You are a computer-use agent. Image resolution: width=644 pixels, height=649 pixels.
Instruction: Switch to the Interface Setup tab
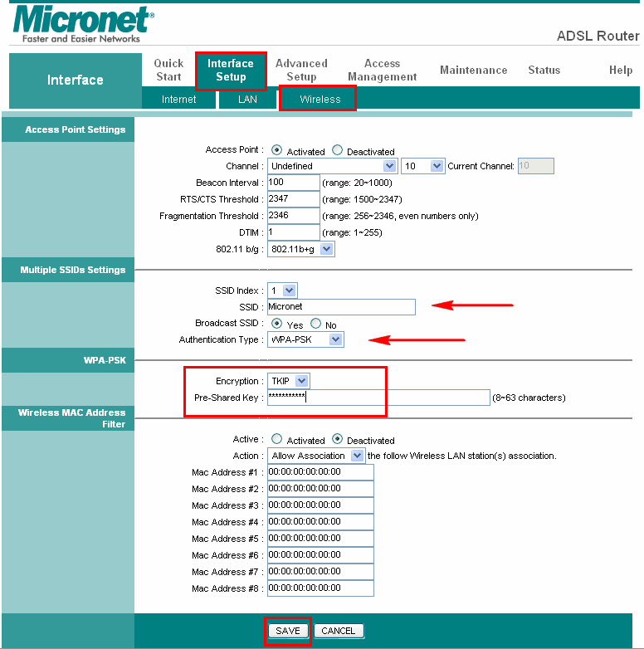pos(231,71)
